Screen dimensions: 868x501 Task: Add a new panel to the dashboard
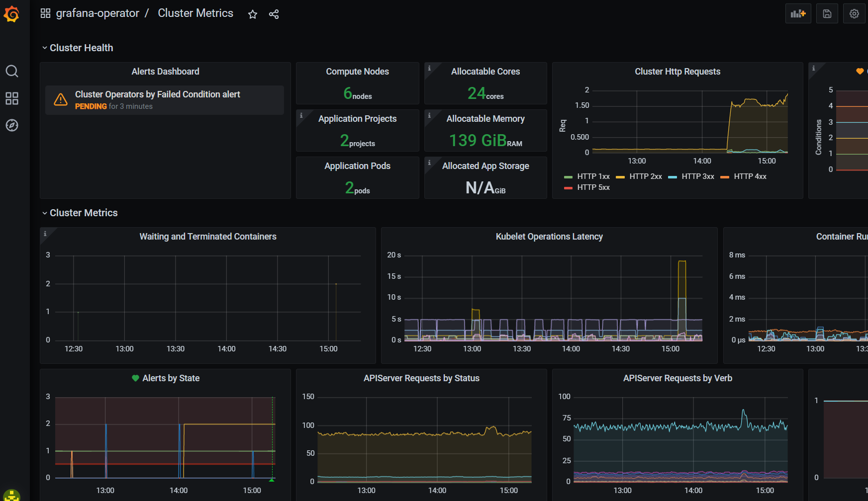[798, 13]
